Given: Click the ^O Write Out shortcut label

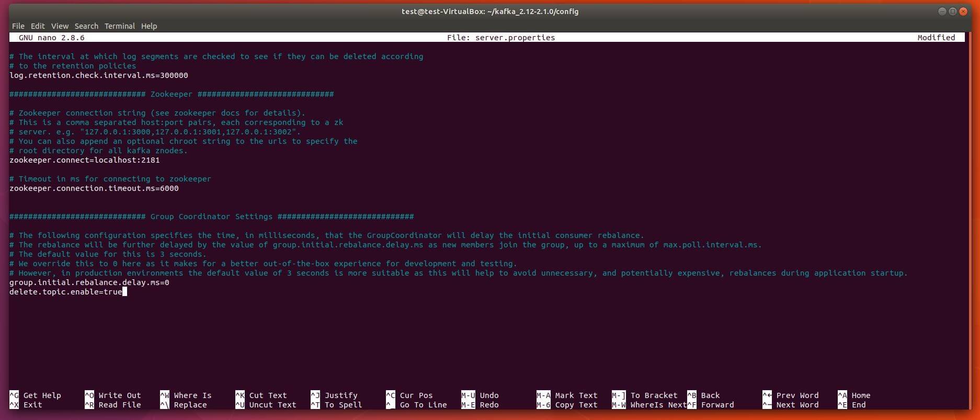Looking at the screenshot, I should tap(113, 395).
